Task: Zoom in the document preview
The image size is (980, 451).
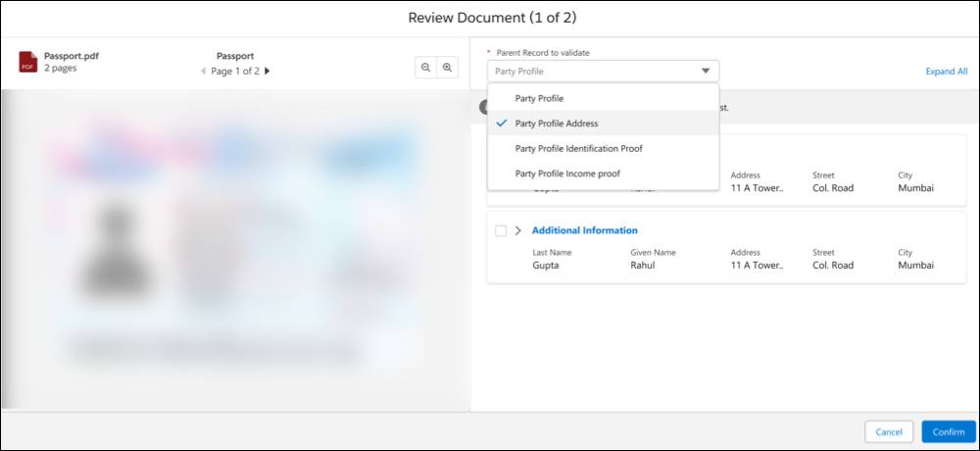Action: click(447, 68)
